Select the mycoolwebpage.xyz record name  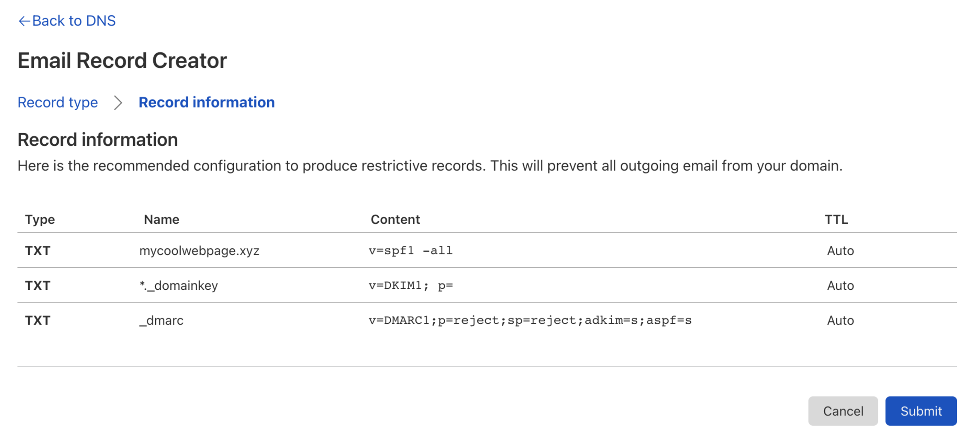pyautogui.click(x=199, y=251)
